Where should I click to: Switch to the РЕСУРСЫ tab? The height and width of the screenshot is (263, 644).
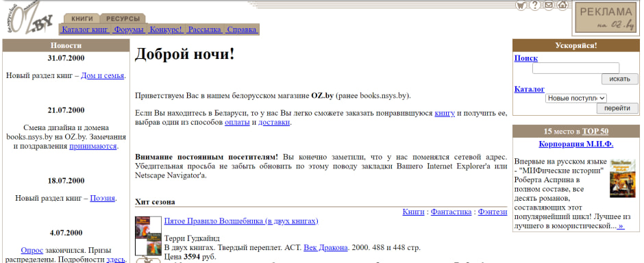coord(123,18)
